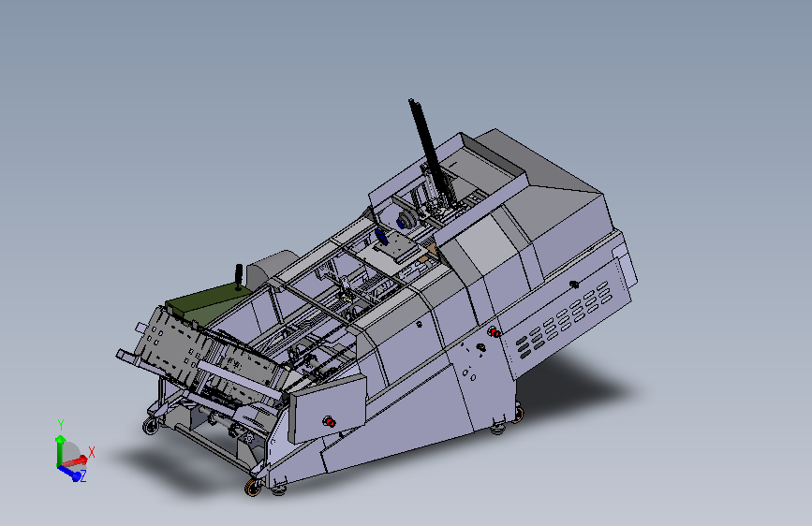The height and width of the screenshot is (526, 812).
Task: Select the ventilation slot panel on the machine side
Action: tap(565, 320)
